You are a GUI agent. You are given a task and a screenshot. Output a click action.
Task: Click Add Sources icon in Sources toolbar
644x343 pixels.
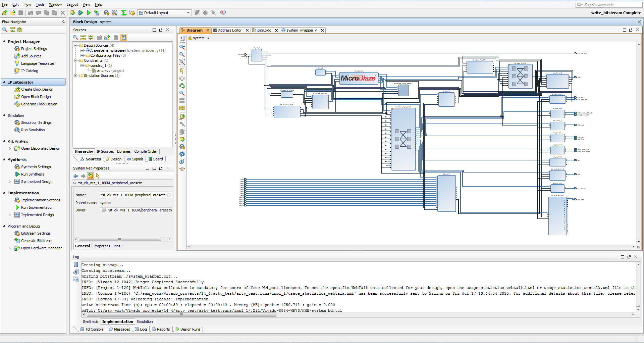(107, 38)
